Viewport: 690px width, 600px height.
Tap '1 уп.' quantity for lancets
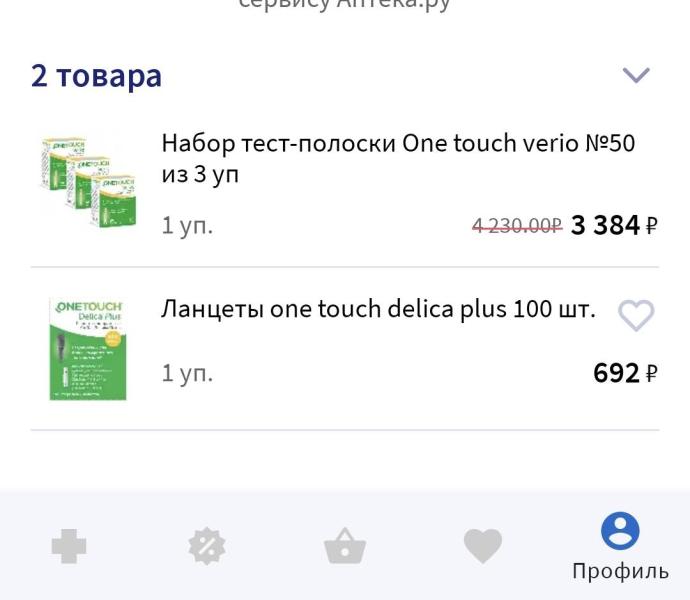(187, 373)
